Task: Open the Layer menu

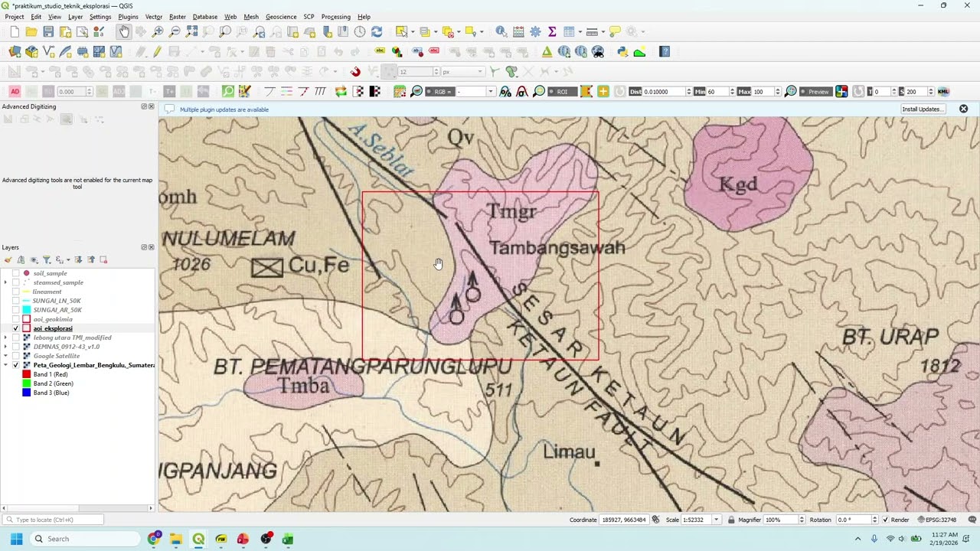Action: [75, 17]
